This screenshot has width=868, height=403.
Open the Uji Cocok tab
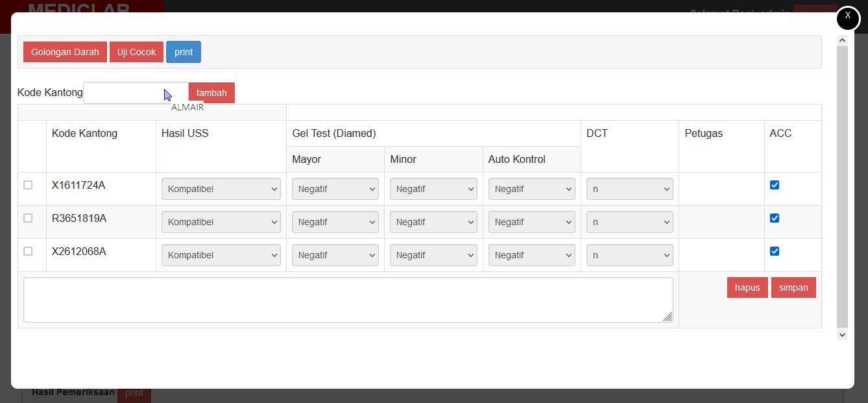[136, 52]
